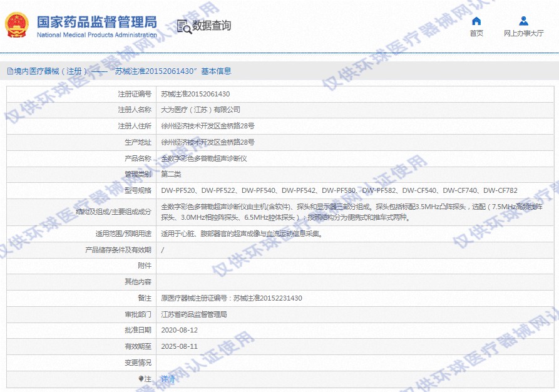Viewport: 559px width, 392px height.
Task: Click the national emblem logo
Action: click(17, 25)
